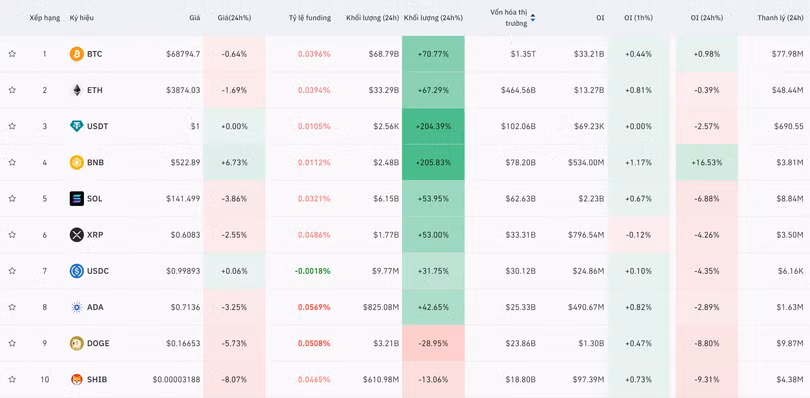Click USDT volume change +204.39%

(x=433, y=126)
